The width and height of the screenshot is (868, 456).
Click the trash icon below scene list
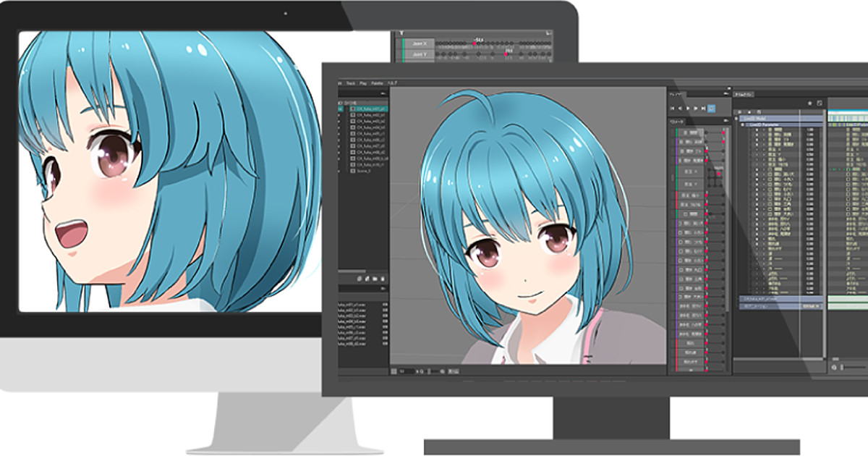pos(383,278)
